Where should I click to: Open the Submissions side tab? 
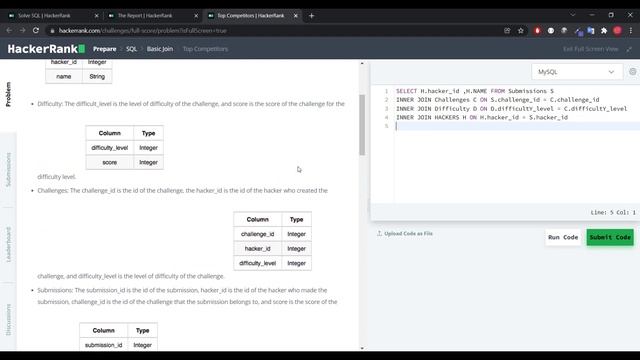pos(8,170)
